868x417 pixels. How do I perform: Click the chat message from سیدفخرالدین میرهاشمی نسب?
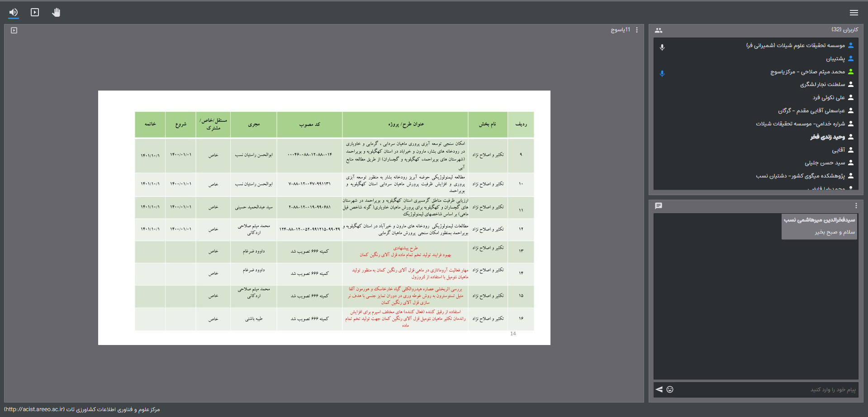pos(819,226)
